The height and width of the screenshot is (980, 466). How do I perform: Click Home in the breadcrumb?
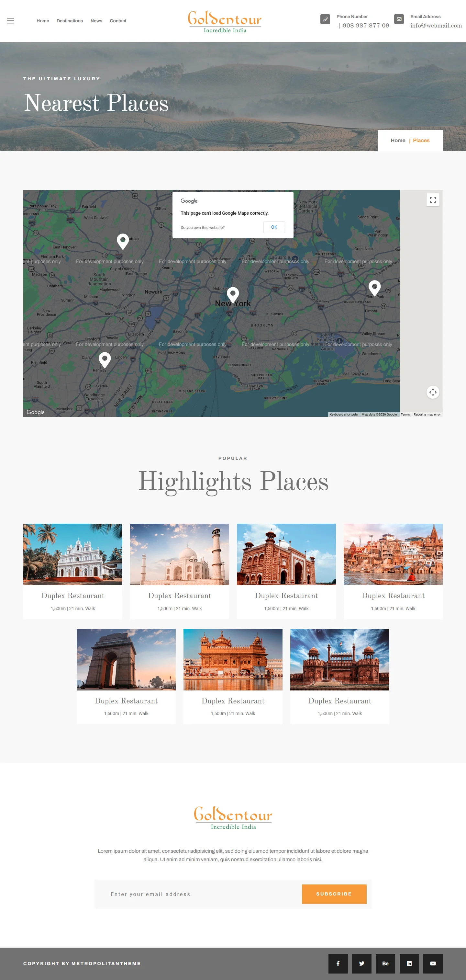pos(398,140)
